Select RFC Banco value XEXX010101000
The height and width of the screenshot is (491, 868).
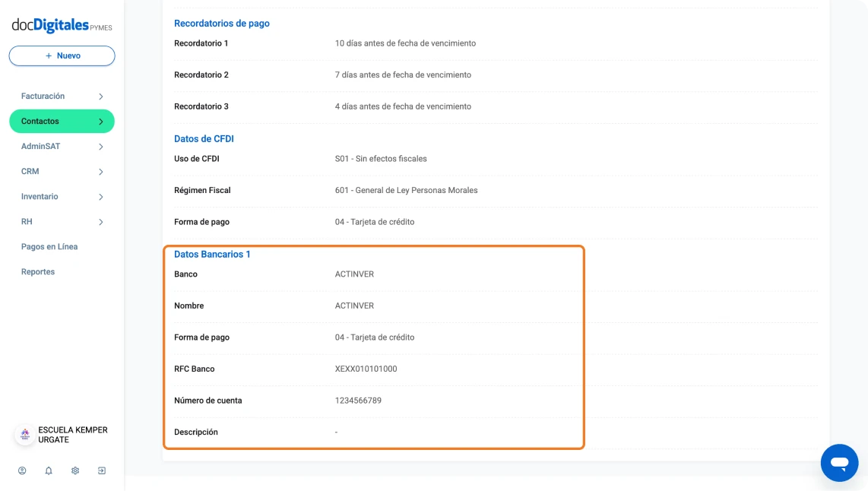[366, 369]
